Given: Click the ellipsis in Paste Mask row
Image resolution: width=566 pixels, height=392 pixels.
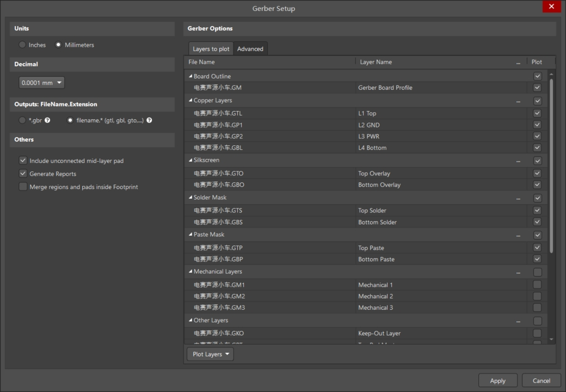Looking at the screenshot, I should pos(518,235).
